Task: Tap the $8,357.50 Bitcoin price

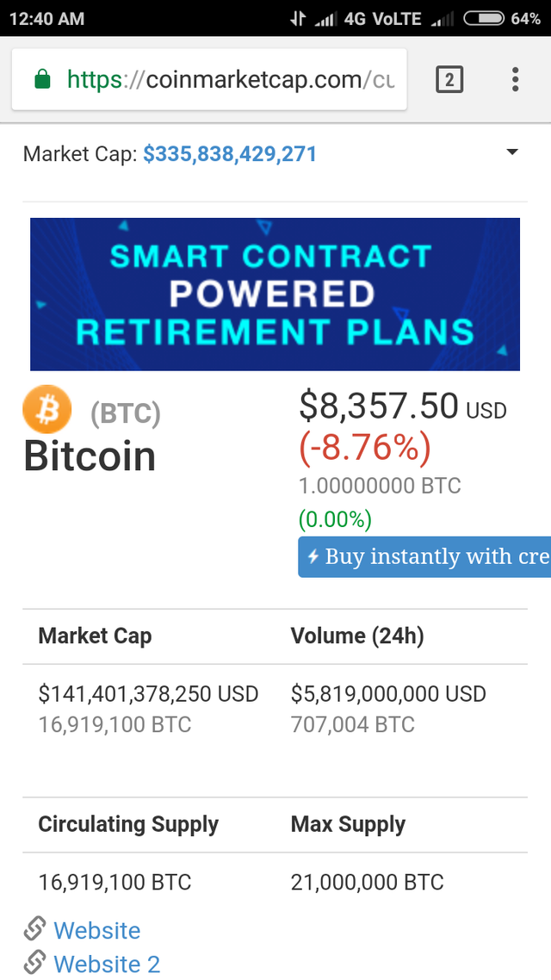Action: tap(379, 406)
